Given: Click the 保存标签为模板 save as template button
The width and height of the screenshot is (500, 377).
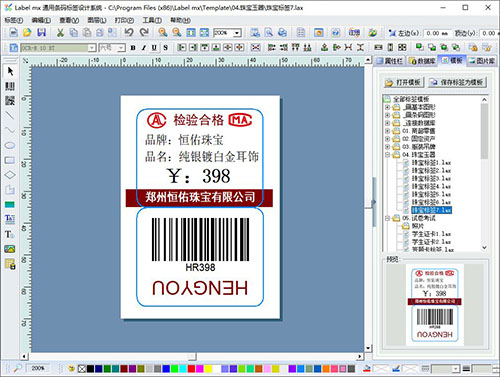Looking at the screenshot, I should coord(457,82).
